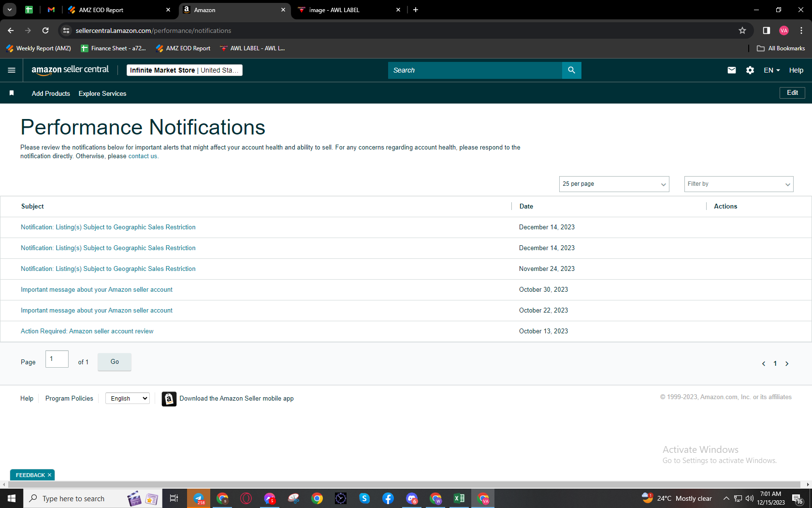Open the Chrome tab search chevron
812x508 pixels.
[10, 10]
